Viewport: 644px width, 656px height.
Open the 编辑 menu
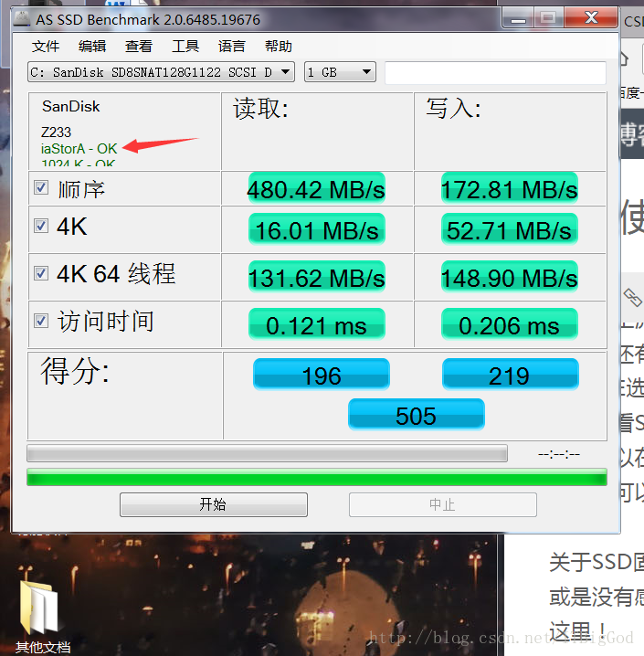(x=92, y=46)
